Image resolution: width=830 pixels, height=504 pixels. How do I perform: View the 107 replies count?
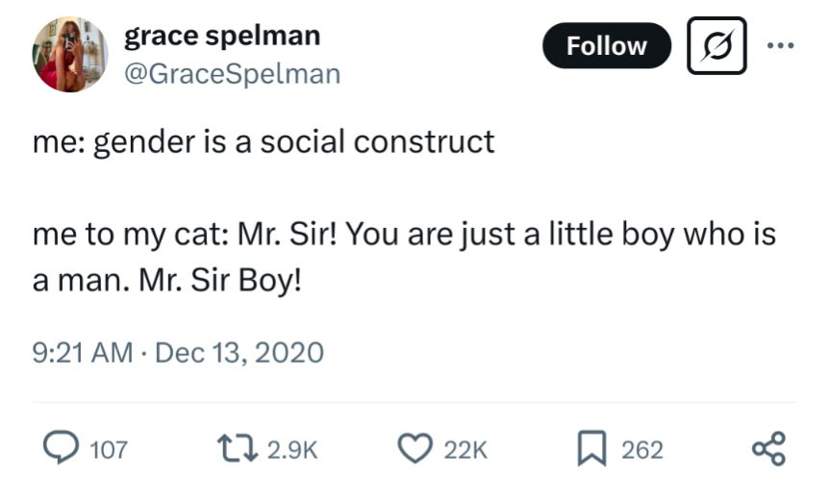(109, 450)
